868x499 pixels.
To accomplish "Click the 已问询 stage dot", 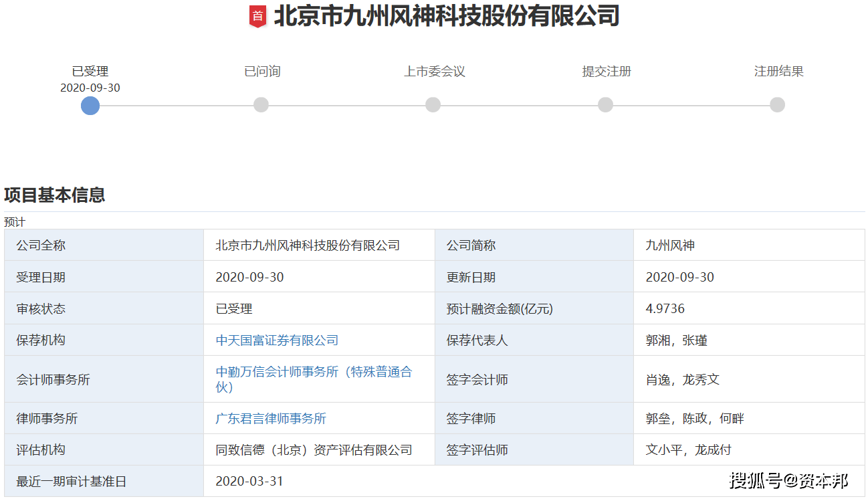I will (261, 105).
